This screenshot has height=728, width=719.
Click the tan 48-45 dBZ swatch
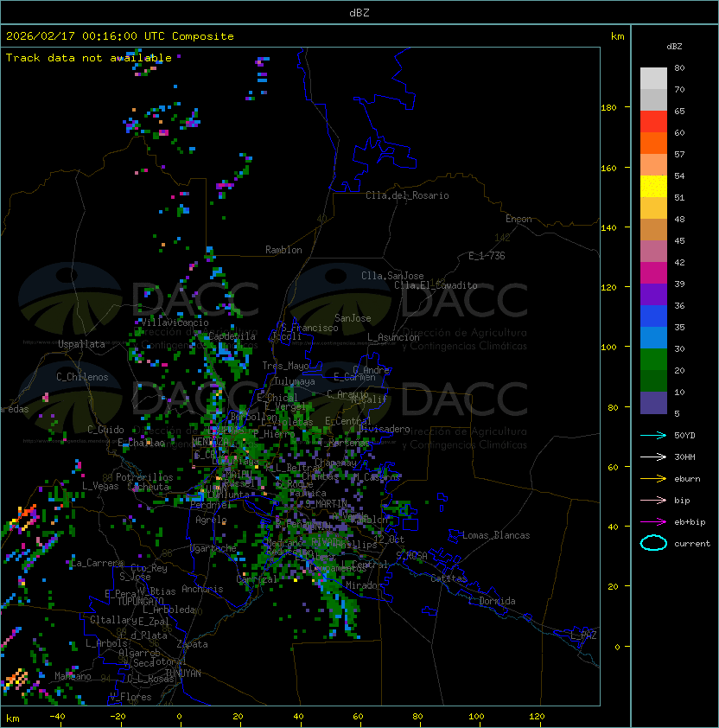click(x=653, y=230)
